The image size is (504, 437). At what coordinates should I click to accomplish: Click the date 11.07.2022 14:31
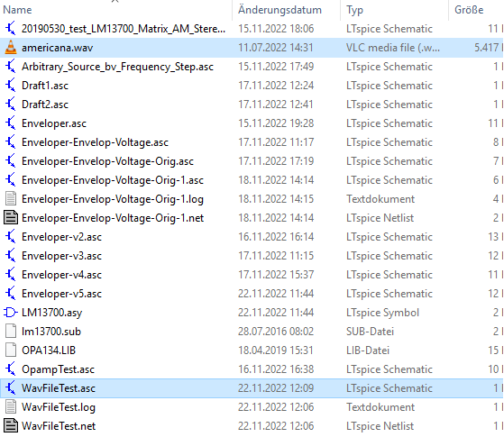click(276, 48)
